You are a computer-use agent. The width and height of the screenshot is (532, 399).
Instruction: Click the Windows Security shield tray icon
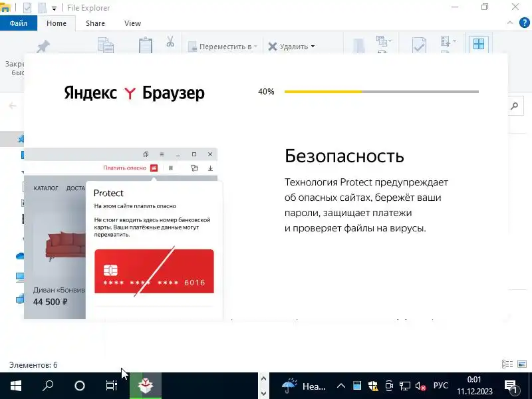pyautogui.click(x=373, y=386)
